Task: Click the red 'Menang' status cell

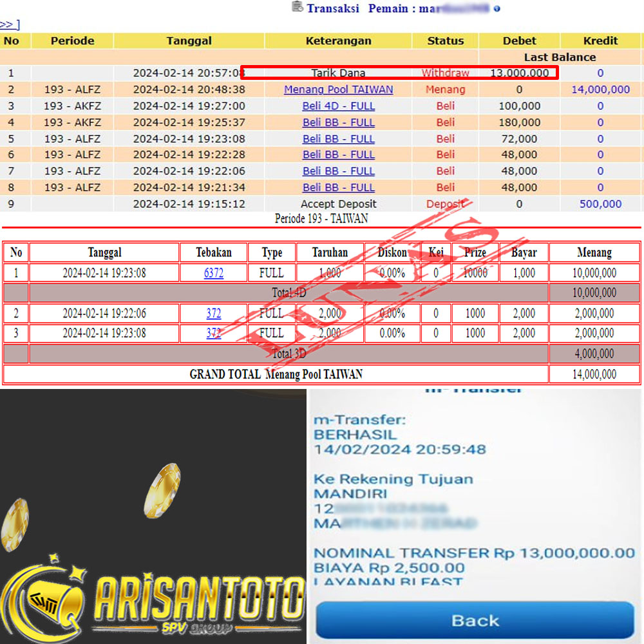Action: point(445,89)
